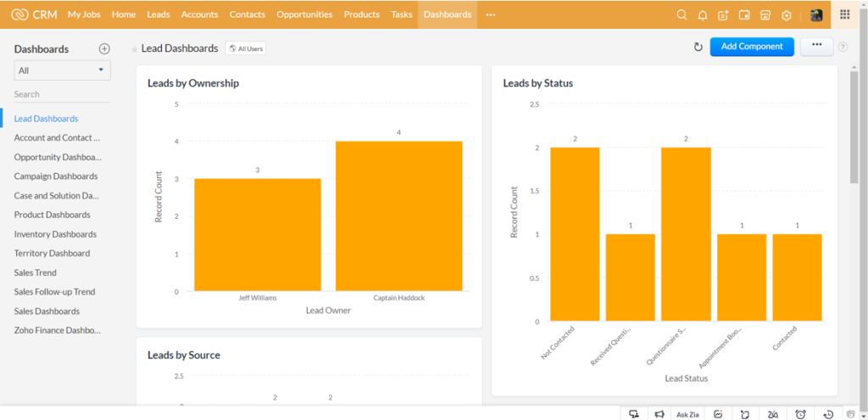The width and height of the screenshot is (868, 420).
Task: Open Account and Contact dashboards
Action: pos(57,138)
